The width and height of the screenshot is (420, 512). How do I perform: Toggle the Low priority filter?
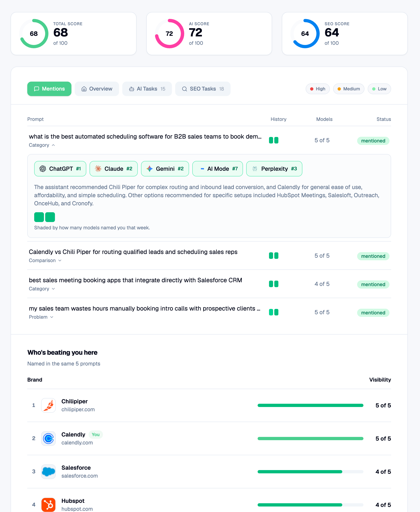pos(379,89)
